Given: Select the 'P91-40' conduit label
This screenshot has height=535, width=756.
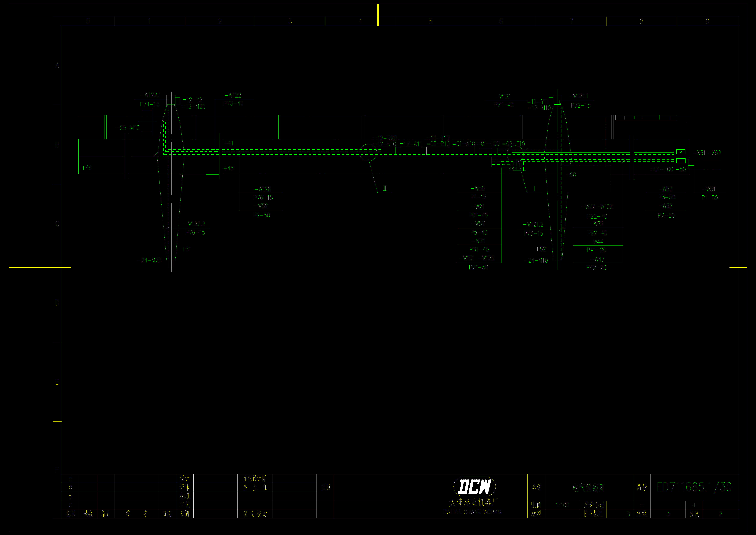Looking at the screenshot, I should [478, 215].
